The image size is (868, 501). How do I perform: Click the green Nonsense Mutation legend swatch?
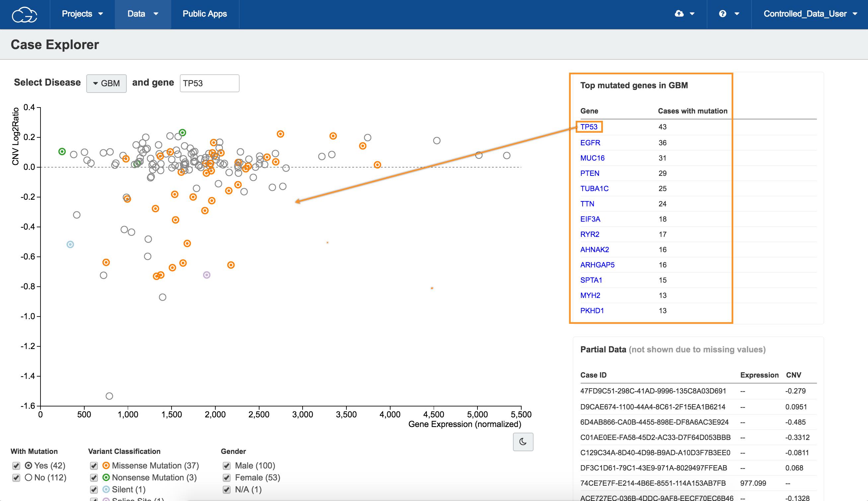coord(106,477)
